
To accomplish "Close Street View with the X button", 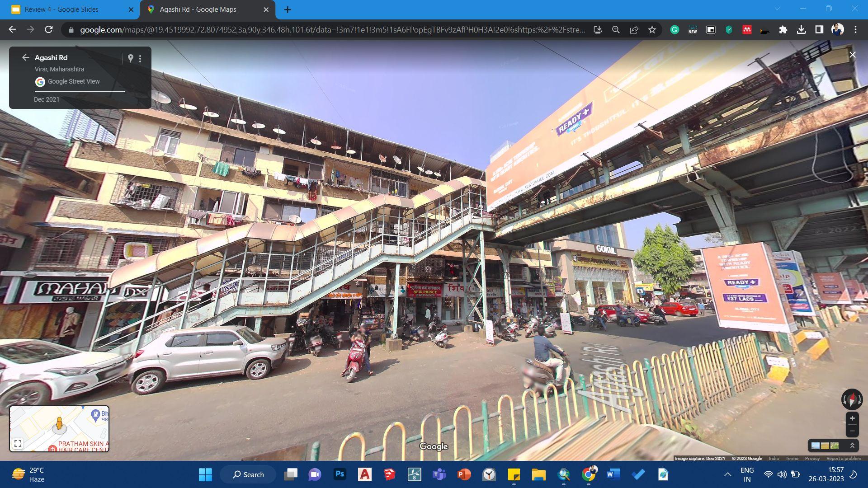I will pyautogui.click(x=852, y=55).
